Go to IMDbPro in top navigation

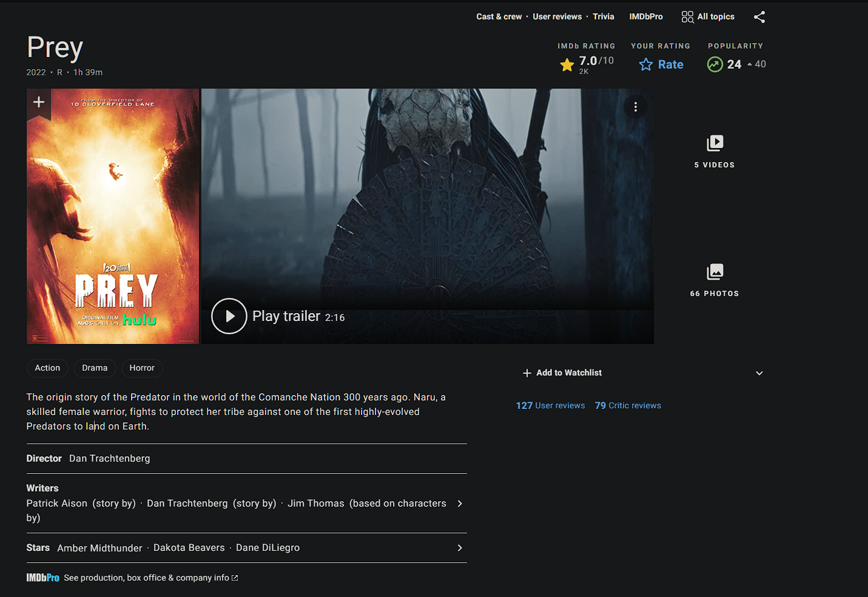coord(646,17)
